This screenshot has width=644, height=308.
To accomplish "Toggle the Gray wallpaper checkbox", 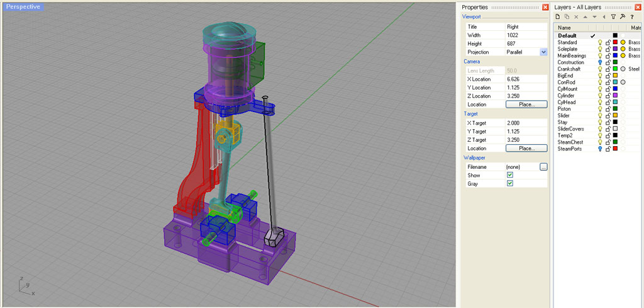I will point(510,183).
